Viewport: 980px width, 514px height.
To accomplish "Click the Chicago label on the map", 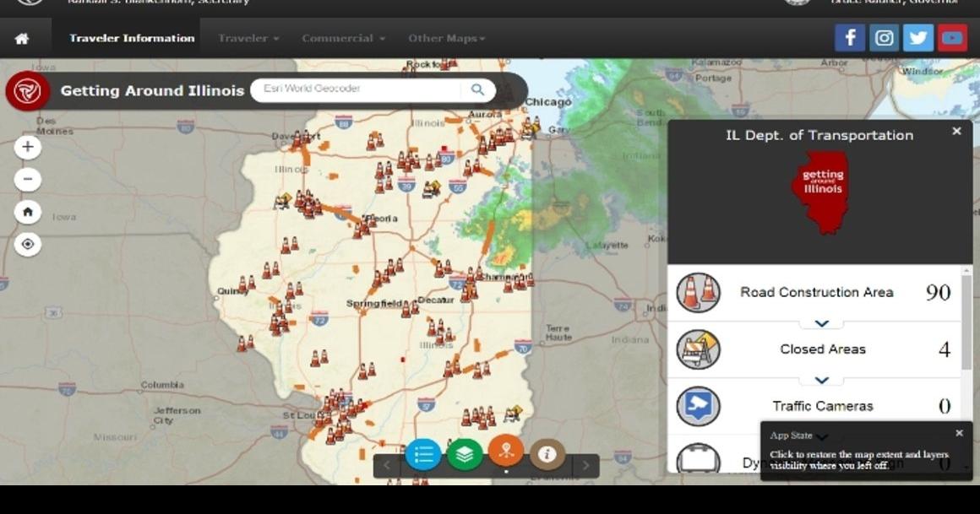I will coord(547,102).
